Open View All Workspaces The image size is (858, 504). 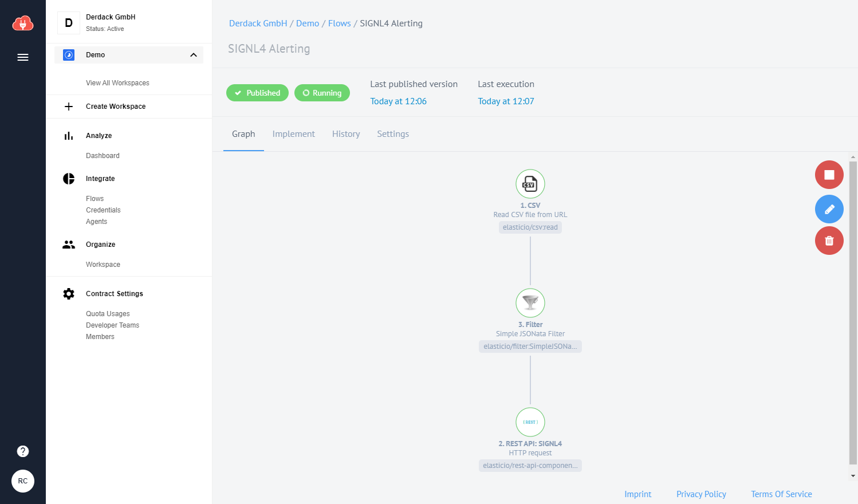[x=117, y=83]
